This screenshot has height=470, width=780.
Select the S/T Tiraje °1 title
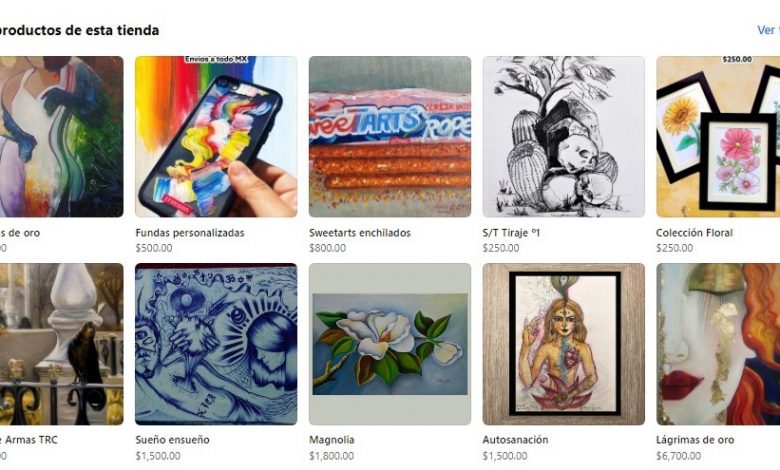coord(511,233)
